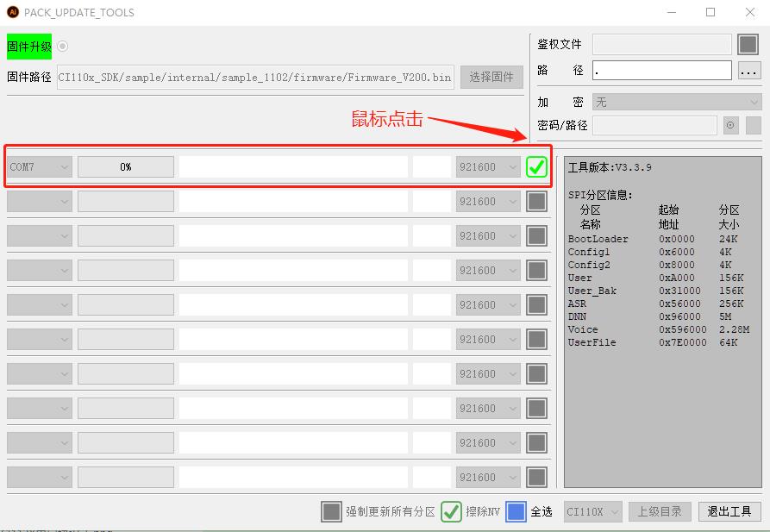Viewport: 770px width, 532px height.
Task: Click the User_Bak partition name
Action: [592, 291]
